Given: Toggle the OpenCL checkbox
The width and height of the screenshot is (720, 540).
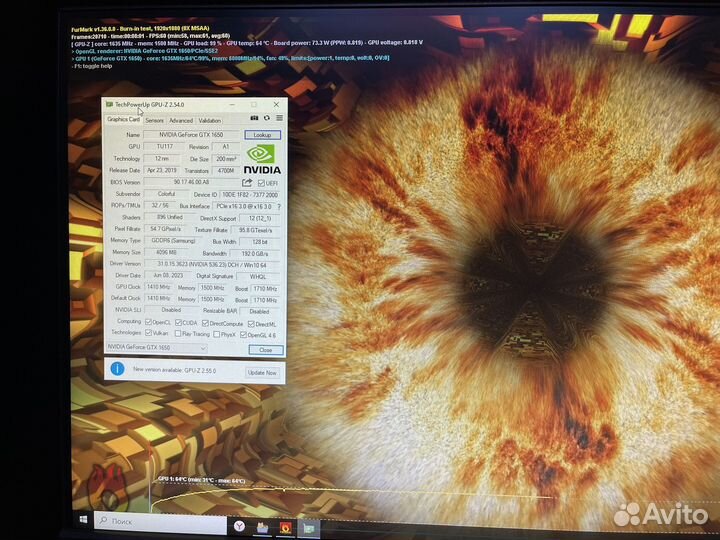Looking at the screenshot, I should pos(148,322).
